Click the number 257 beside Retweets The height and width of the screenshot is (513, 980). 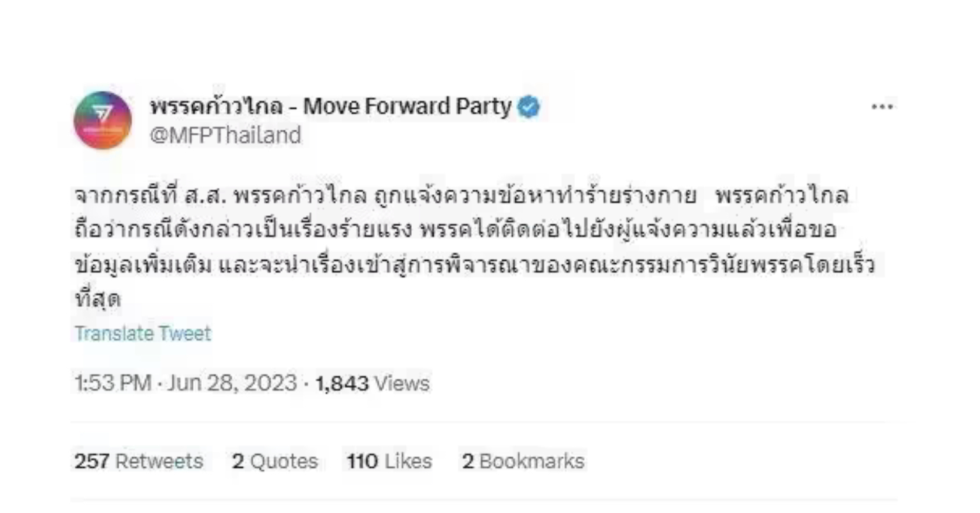click(92, 461)
